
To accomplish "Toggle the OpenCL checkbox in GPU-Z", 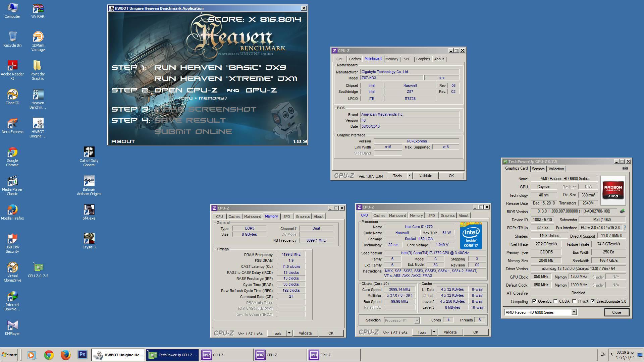I will (534, 301).
